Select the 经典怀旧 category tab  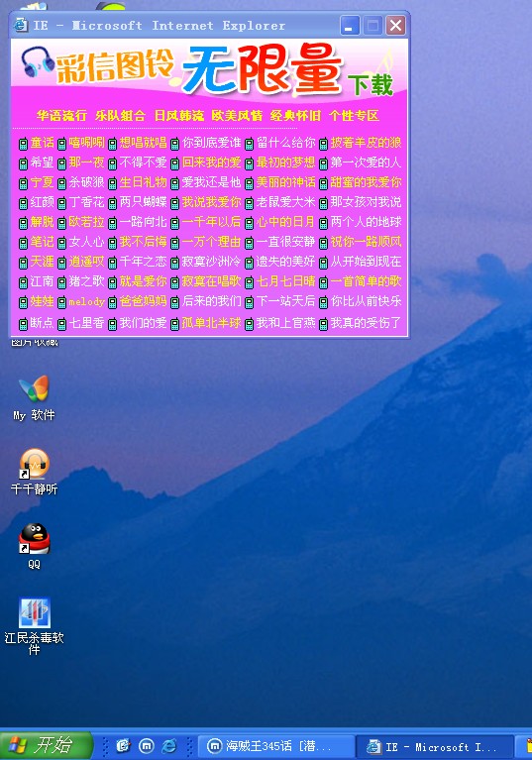[295, 115]
